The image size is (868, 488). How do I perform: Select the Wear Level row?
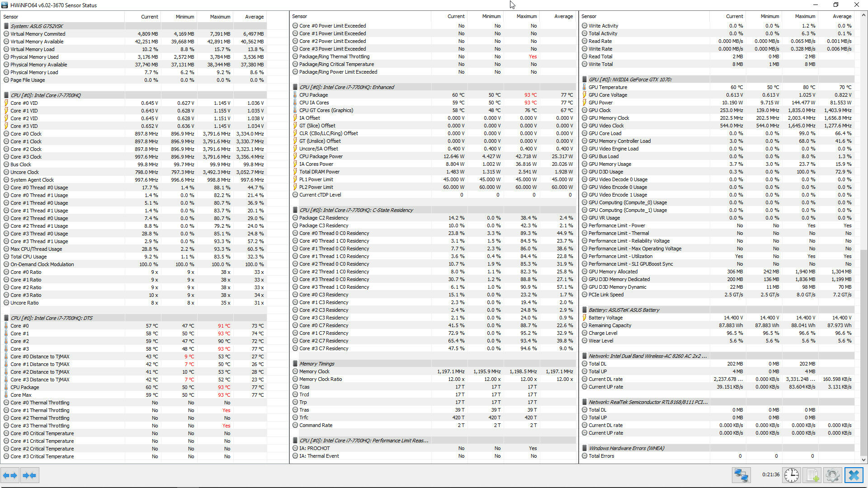tap(718, 341)
